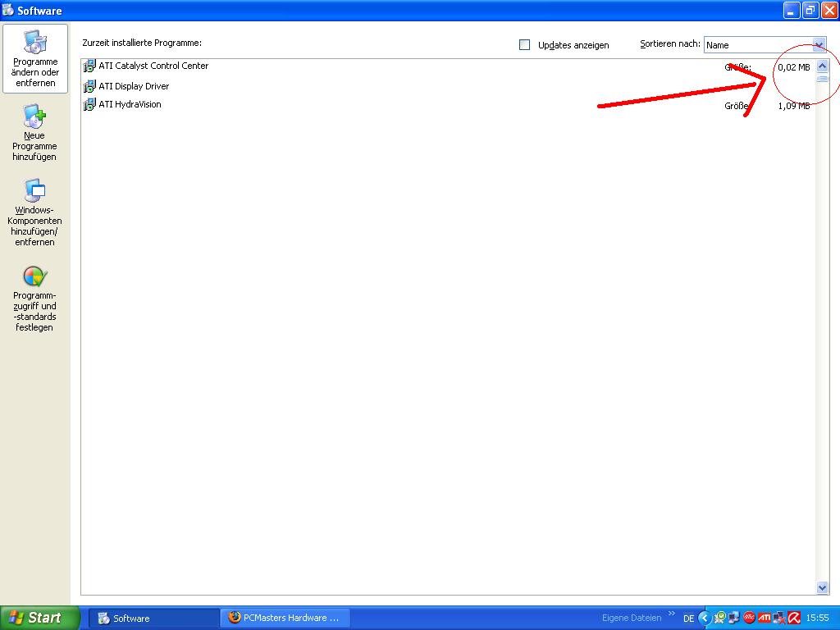Click the network computers tray icon
The image size is (840, 630).
point(734,618)
